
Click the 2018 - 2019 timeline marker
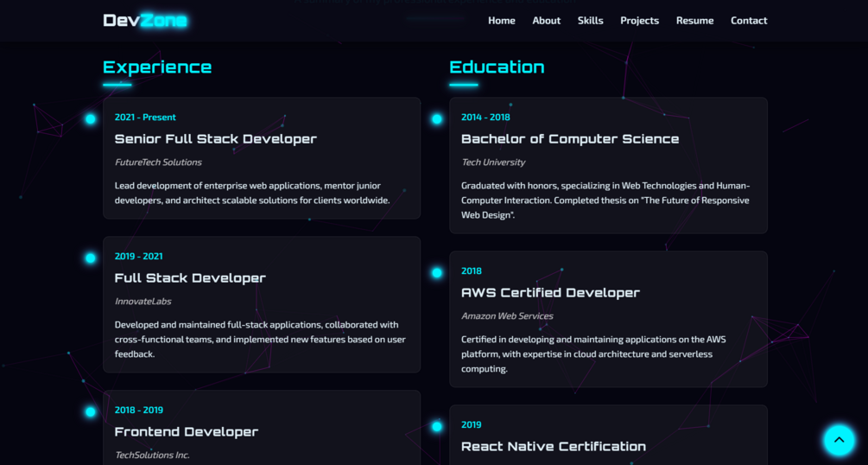pyautogui.click(x=91, y=411)
